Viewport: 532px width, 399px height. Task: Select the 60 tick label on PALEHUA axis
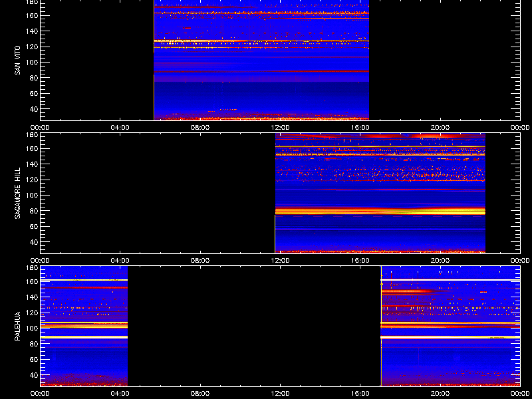(x=33, y=359)
